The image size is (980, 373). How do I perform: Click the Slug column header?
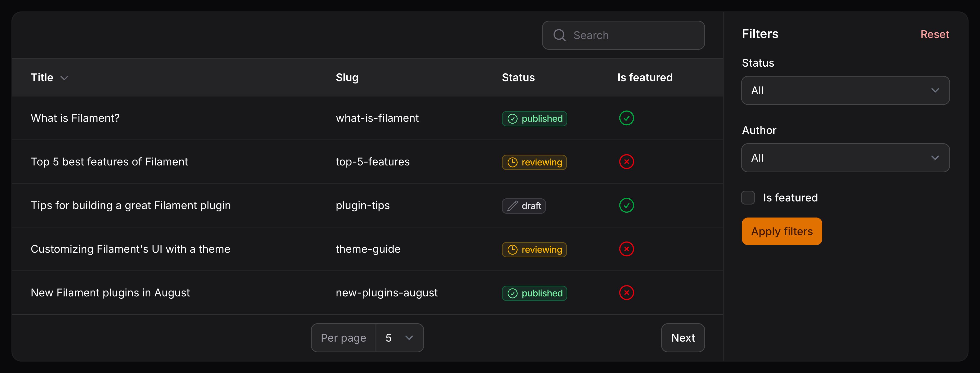click(x=347, y=77)
